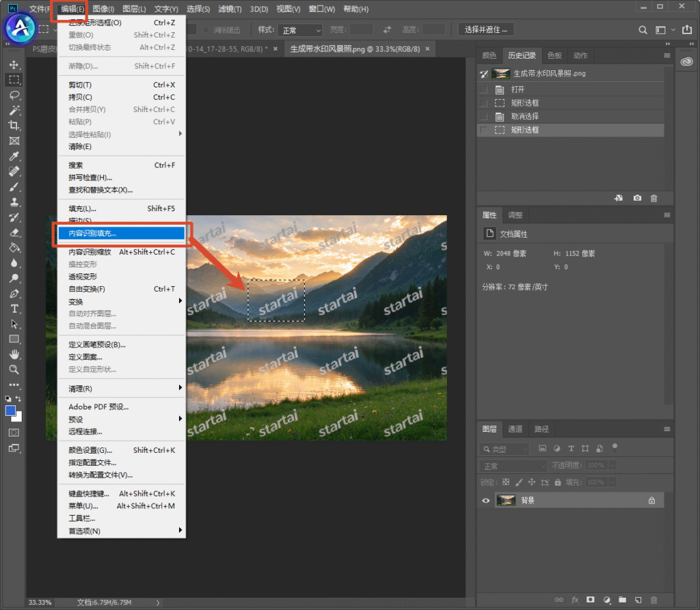Select the Clone Stamp tool
The width and height of the screenshot is (700, 610).
[x=14, y=202]
